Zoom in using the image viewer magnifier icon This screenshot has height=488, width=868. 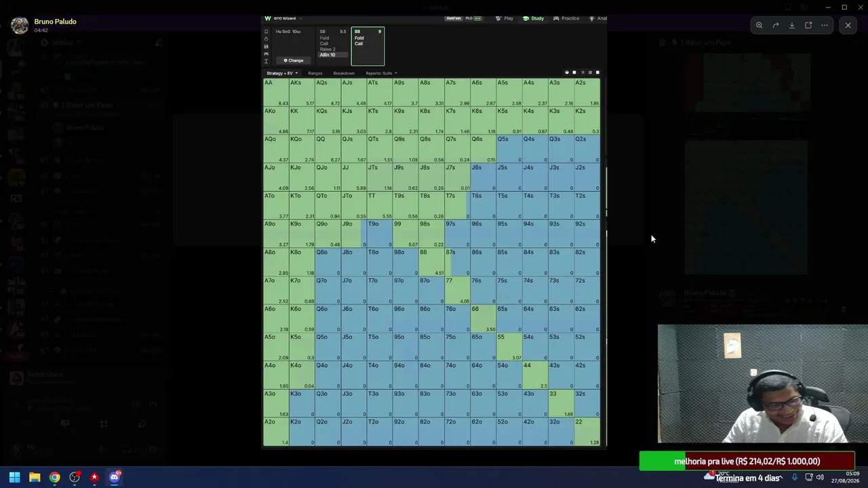759,25
